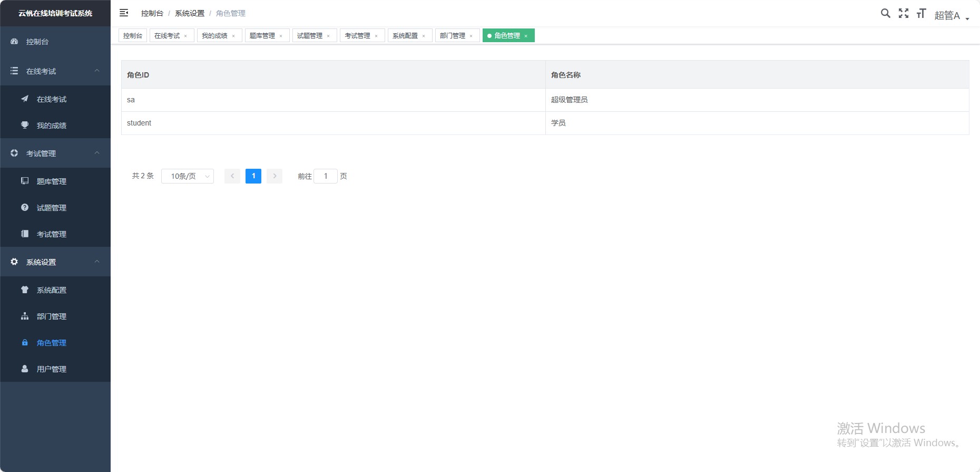Click the 用户管理 person icon
Viewport: 980px width, 472px height.
[25, 369]
